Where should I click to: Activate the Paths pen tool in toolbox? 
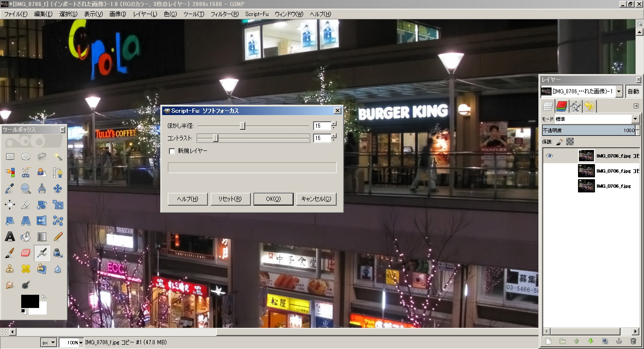[x=58, y=173]
